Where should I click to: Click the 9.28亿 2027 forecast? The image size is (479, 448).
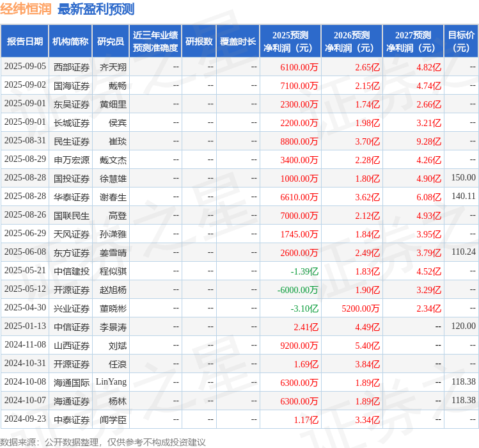[x=429, y=141]
